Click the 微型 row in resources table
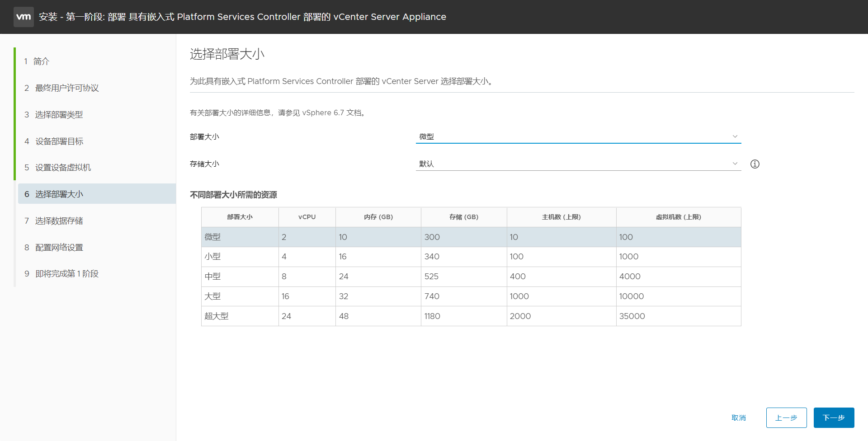Viewport: 868px width, 441px height. pyautogui.click(x=471, y=237)
